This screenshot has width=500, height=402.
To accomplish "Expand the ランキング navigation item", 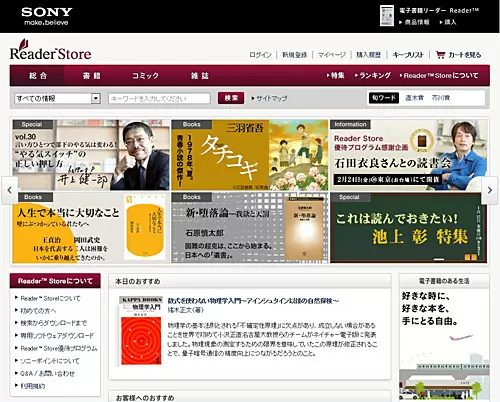I will [373, 76].
